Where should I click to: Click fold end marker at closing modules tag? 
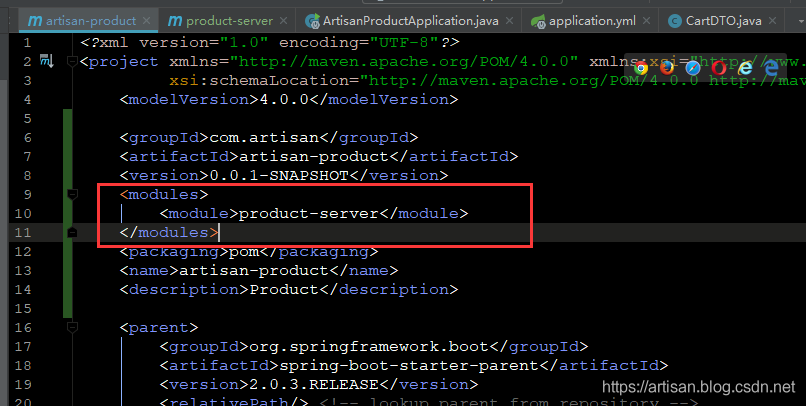pyautogui.click(x=72, y=232)
